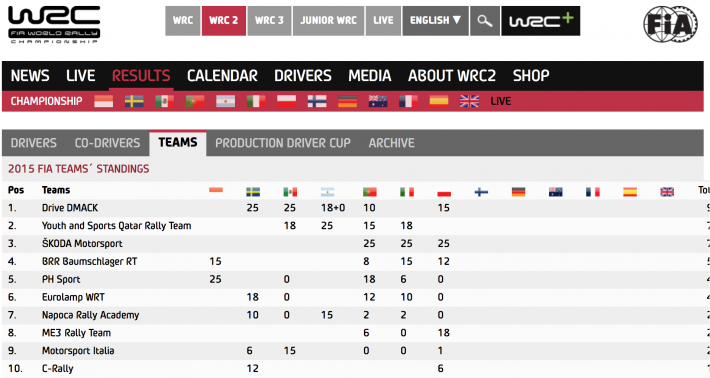Expand the English language dropdown
The image size is (710, 378).
tap(436, 21)
